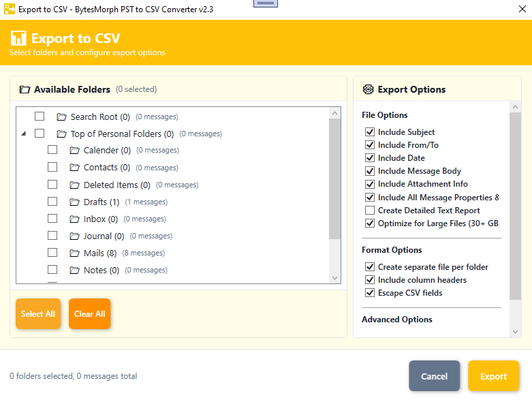Click Export Options scrollbar down arrow

pyautogui.click(x=516, y=332)
